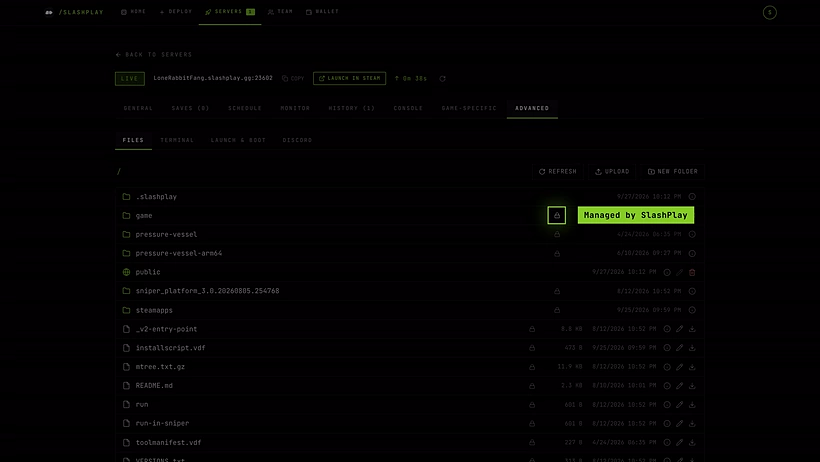
Task: Click the Upload button
Action: 612,172
